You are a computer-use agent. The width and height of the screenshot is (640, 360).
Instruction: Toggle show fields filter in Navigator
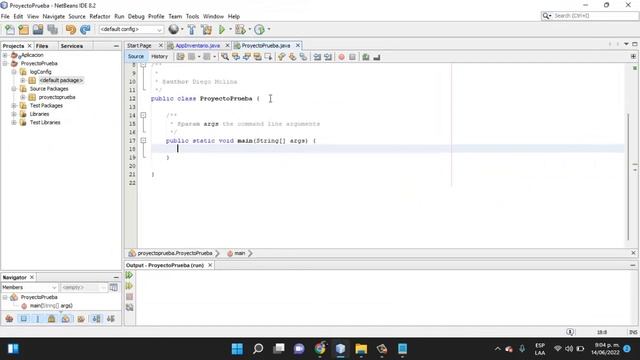click(24, 319)
